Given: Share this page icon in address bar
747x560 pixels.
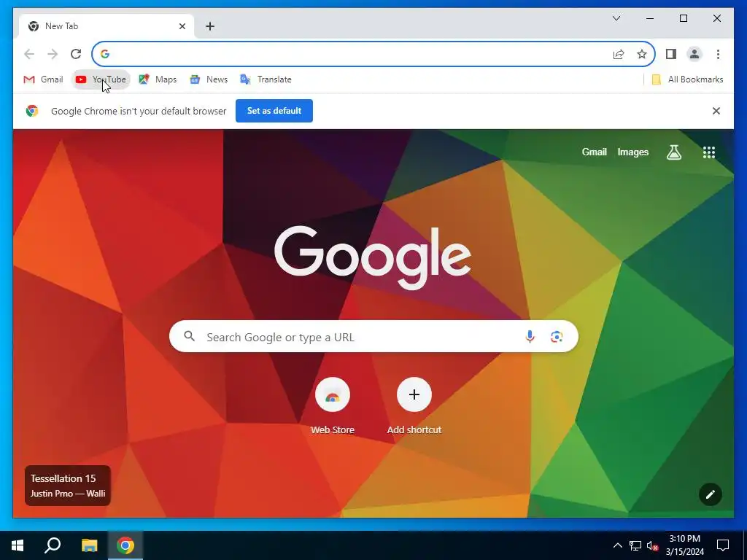Looking at the screenshot, I should (x=619, y=54).
